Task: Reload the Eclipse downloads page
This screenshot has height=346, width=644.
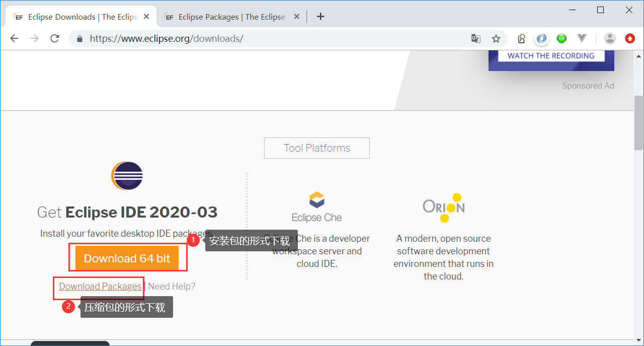Action: [x=55, y=38]
